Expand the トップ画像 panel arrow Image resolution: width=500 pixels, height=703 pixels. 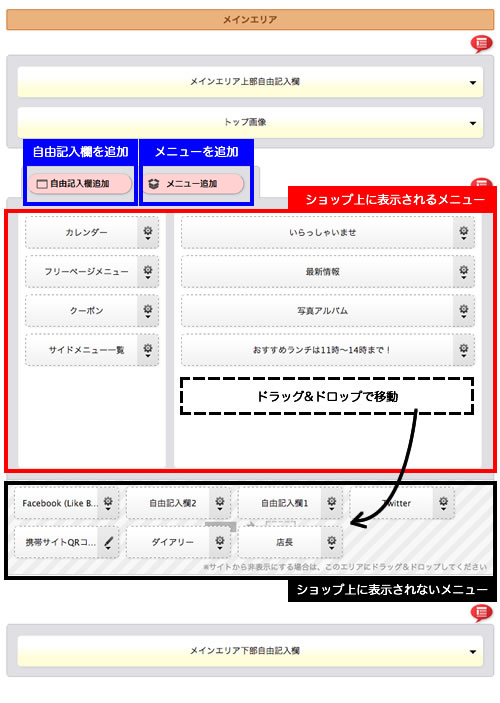coord(473,123)
